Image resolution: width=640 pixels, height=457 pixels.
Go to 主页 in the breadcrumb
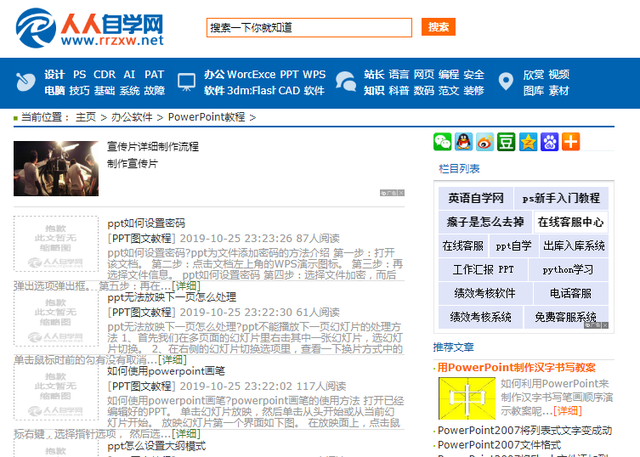[x=86, y=118]
